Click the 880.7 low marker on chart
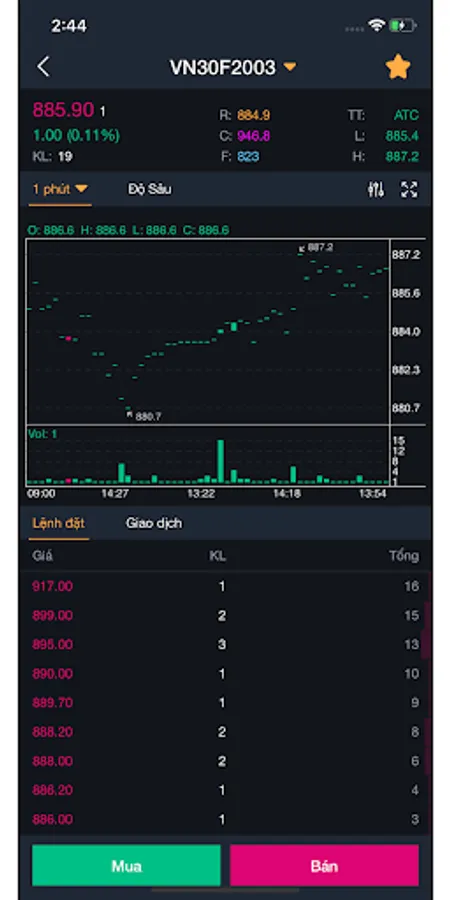 [x=144, y=416]
